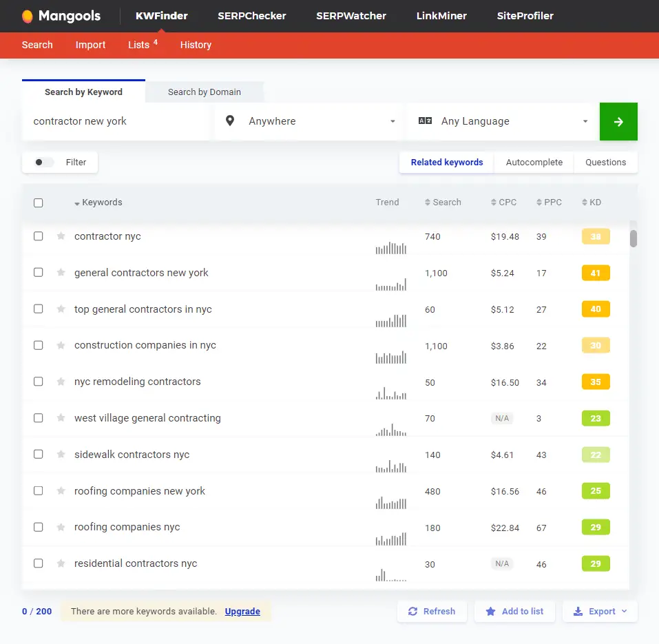This screenshot has width=659, height=644.
Task: Select the Related keywords tab
Action: [x=447, y=163]
